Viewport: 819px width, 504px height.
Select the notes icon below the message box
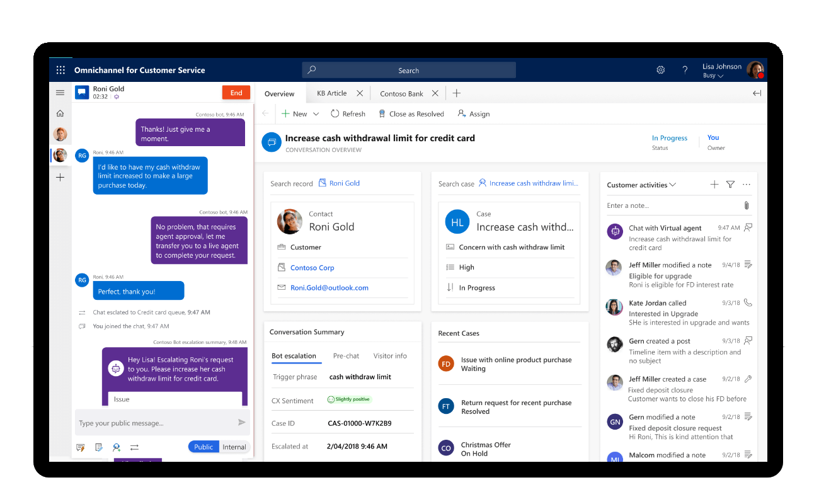tap(98, 447)
